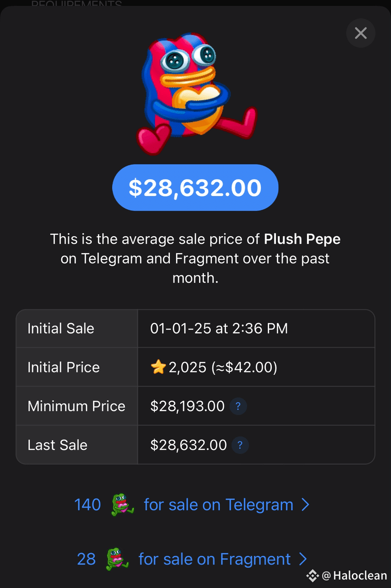
Task: Tap the Minimum Price value $28,193.00
Action: click(187, 406)
